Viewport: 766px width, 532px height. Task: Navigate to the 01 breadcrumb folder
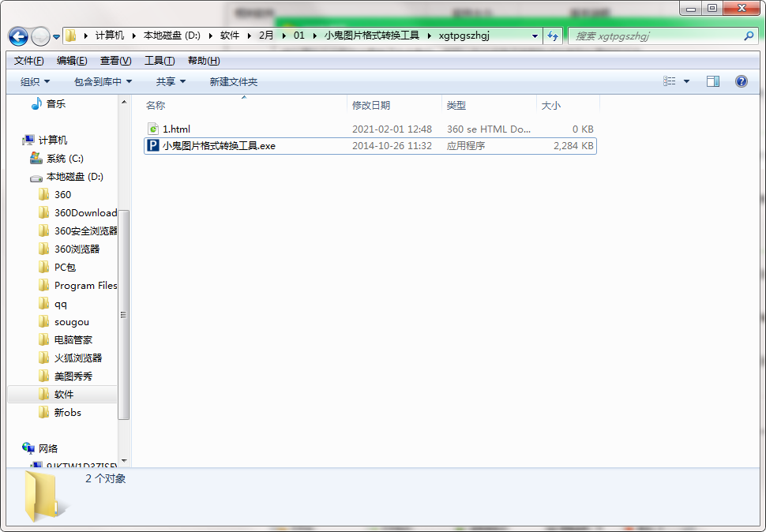tap(299, 36)
